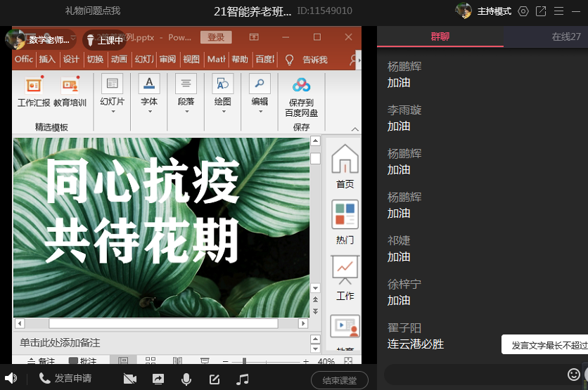Viewport: 588px width, 390px height.
Task: Open the 切换 transitions ribbon tab
Action: pos(95,59)
